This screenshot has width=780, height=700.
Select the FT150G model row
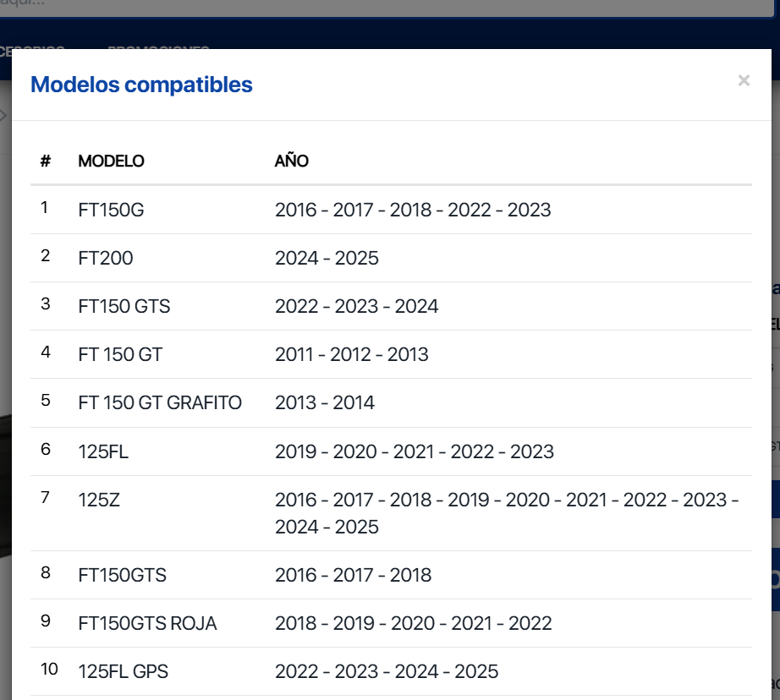[x=111, y=210]
